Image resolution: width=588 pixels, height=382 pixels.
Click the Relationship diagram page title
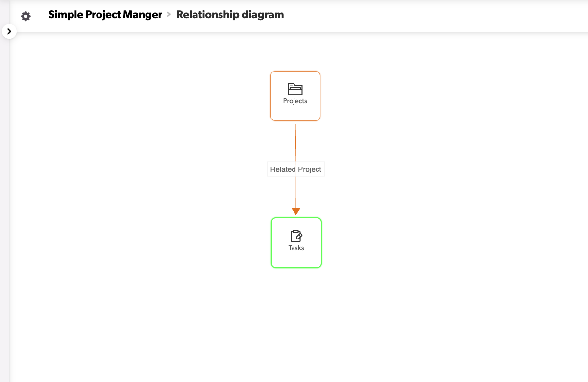230,15
